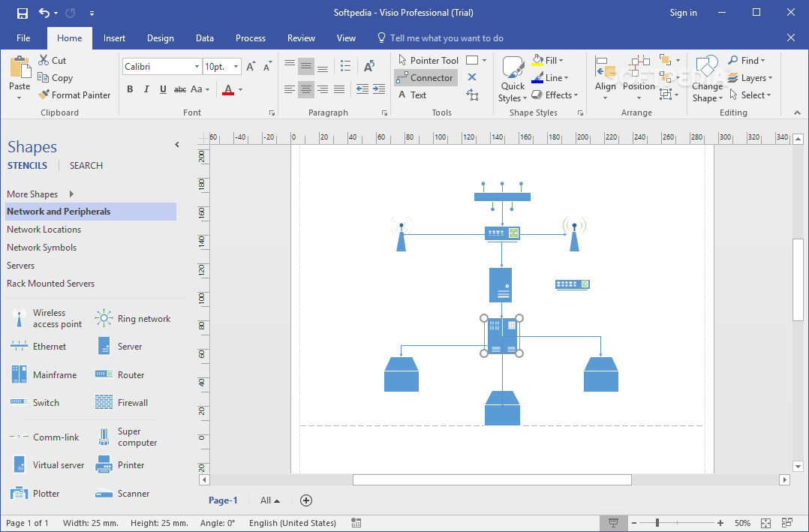Image resolution: width=809 pixels, height=532 pixels.
Task: Choose the Wireless access point shape
Action: click(x=45, y=317)
